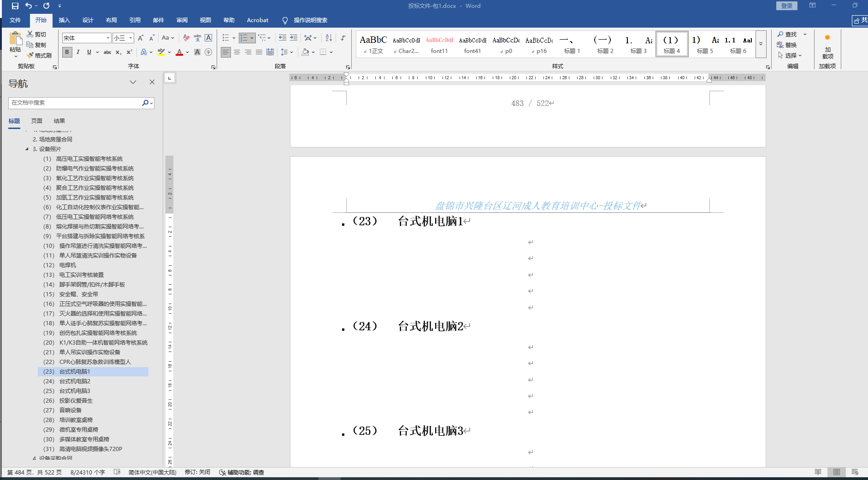Switch to web layout view in status bar
Screen dimensions: 868x480
855,472
